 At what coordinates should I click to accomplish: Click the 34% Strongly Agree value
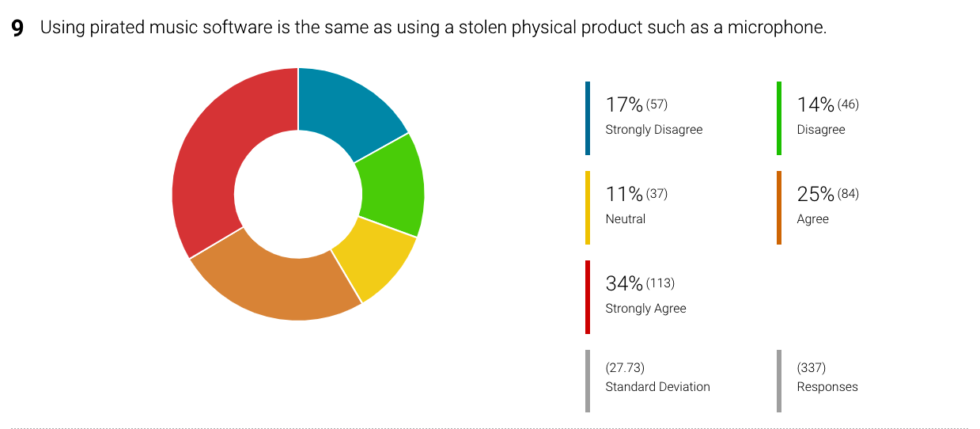point(624,283)
